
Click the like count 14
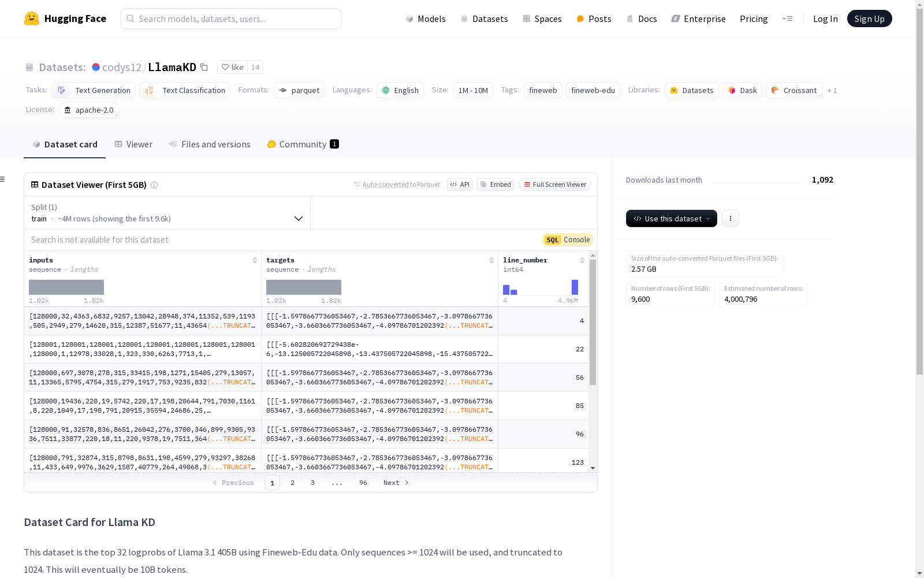click(255, 67)
